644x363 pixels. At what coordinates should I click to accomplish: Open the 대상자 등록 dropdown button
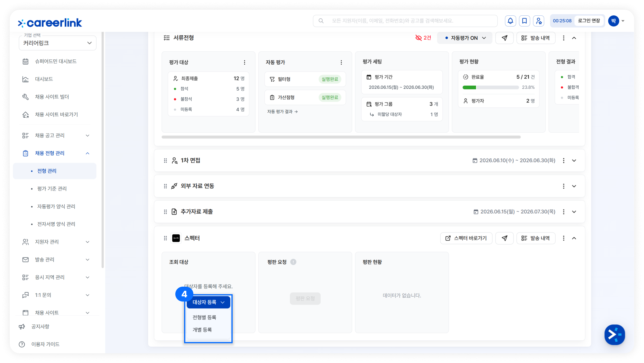point(208,302)
